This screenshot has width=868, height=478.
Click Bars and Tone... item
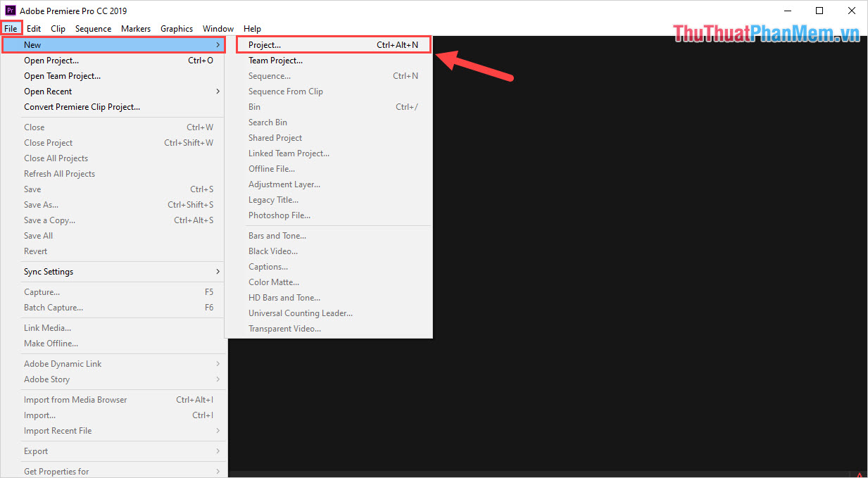(x=328, y=236)
